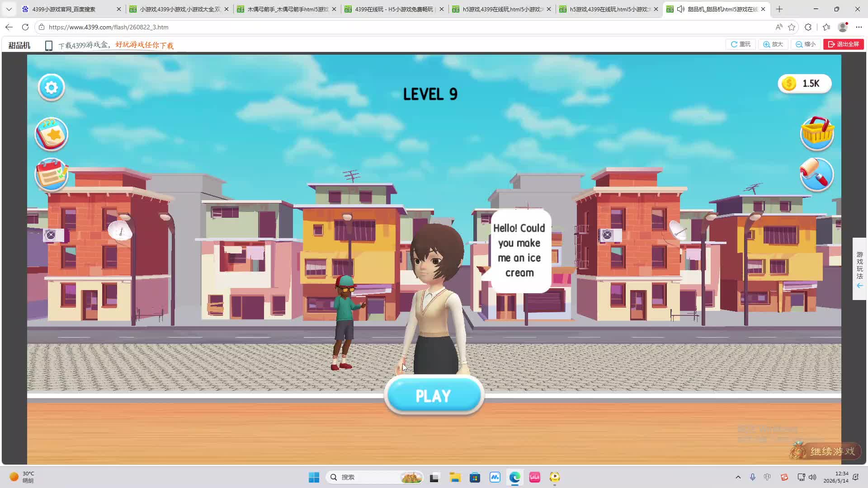Start level 9 with PLAY button

point(434,396)
